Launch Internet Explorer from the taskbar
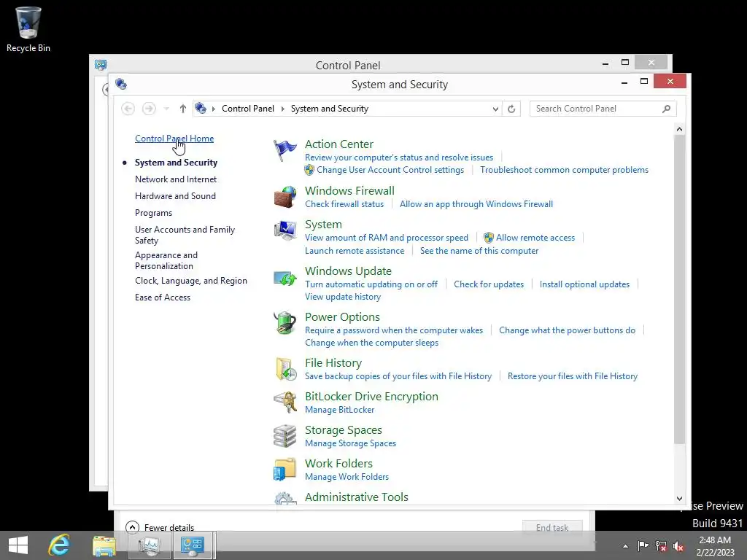 [x=60, y=545]
